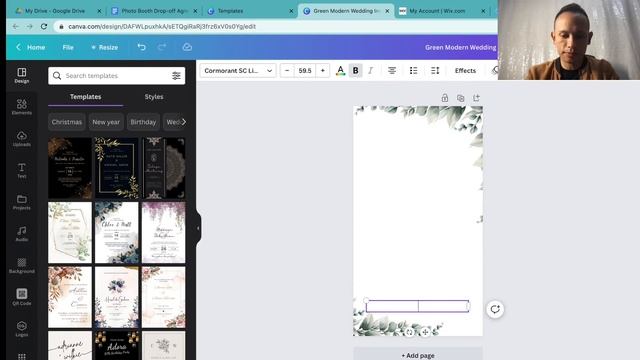Close the Green Modern Wedding tab
The image size is (640, 360).
click(x=387, y=11)
